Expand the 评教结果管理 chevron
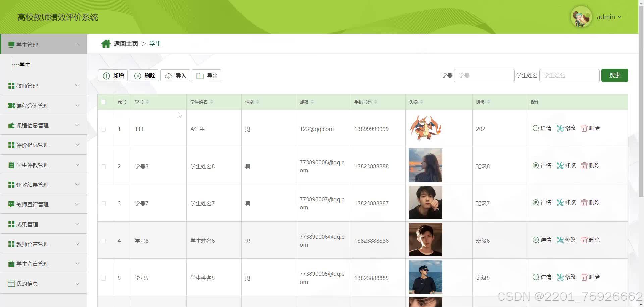 [x=77, y=184]
